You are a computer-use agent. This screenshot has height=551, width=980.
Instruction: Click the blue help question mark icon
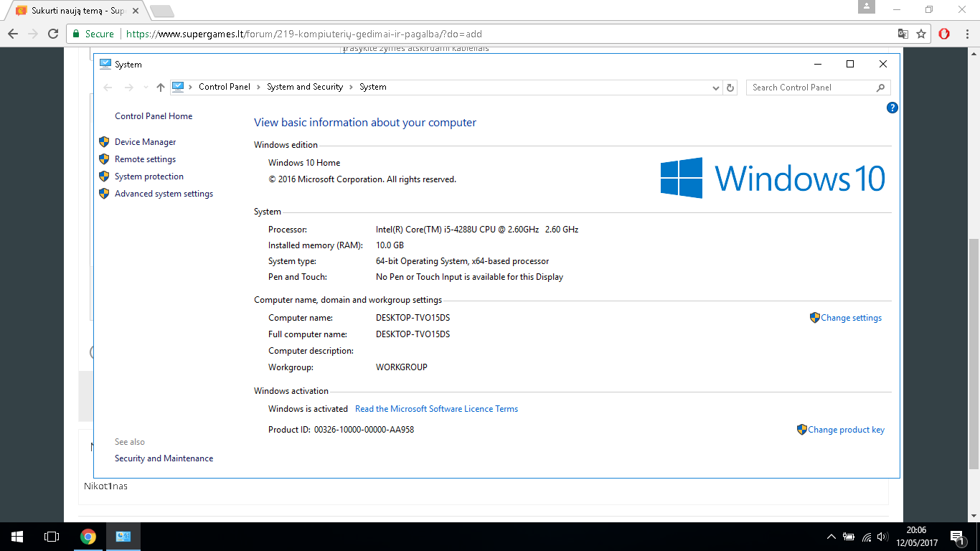click(x=892, y=108)
